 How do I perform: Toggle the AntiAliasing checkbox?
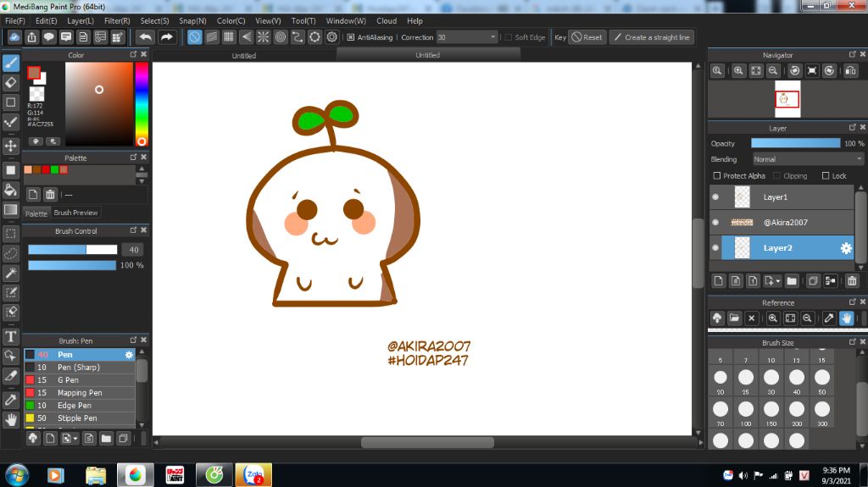point(350,37)
